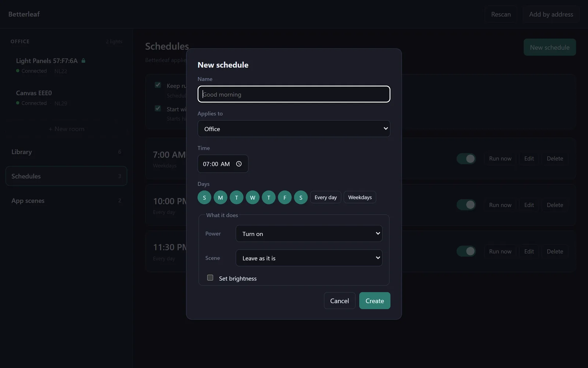588x368 pixels.
Task: Toggle Wednesday day button
Action: [252, 197]
